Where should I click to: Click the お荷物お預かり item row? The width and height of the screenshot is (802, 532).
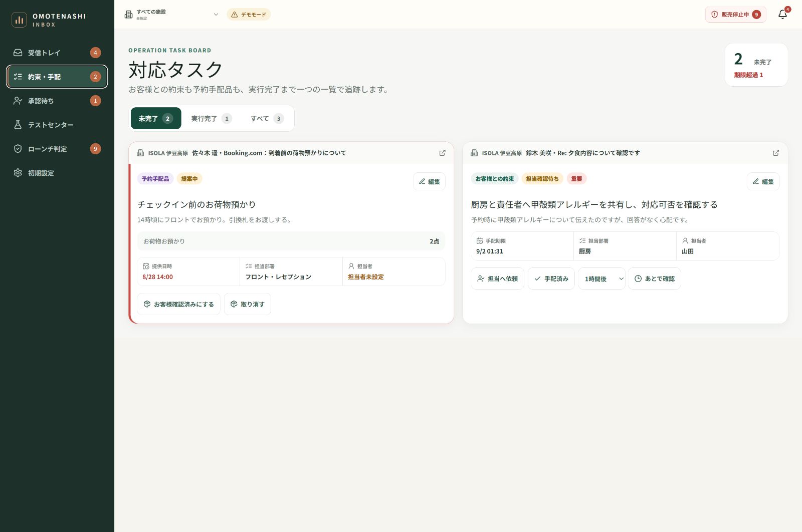[291, 241]
